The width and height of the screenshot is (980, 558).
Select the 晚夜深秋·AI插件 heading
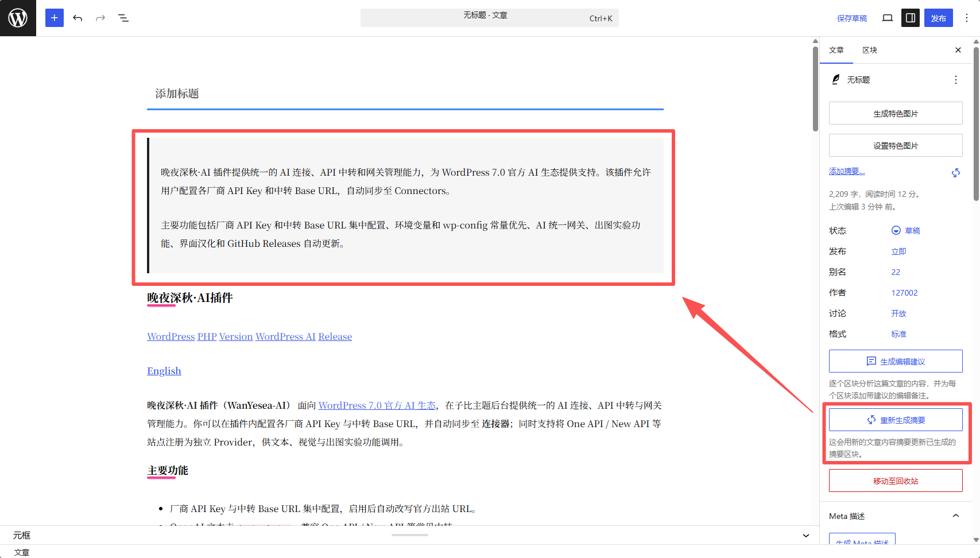point(190,298)
